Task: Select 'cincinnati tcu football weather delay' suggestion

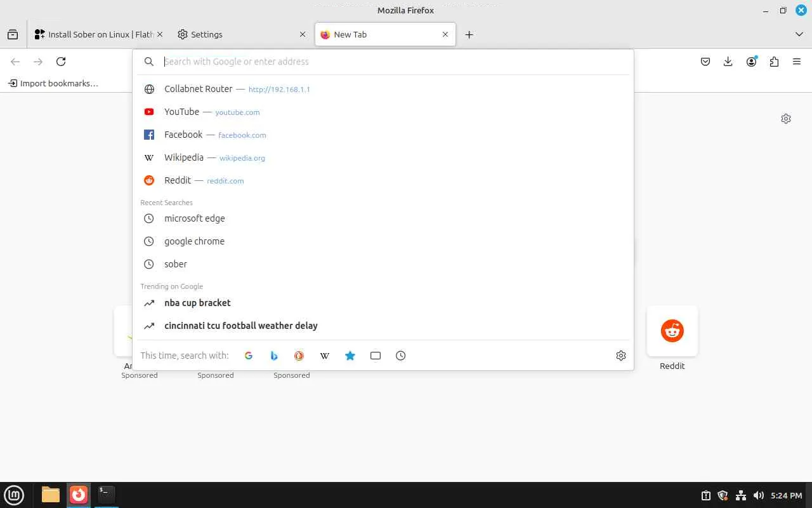Action: point(383,326)
